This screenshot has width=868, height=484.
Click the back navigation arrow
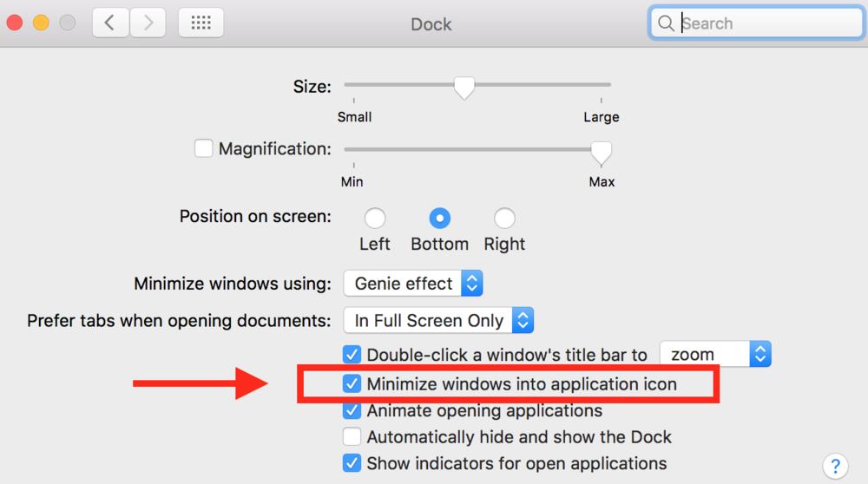[110, 23]
